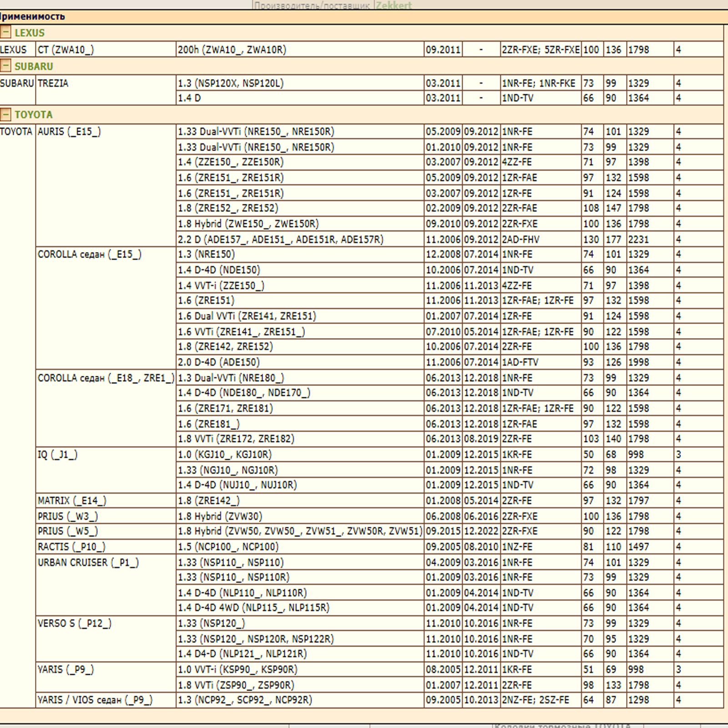Image resolution: width=728 pixels, height=728 pixels.
Task: Click the 2.2 D (ADE157_) Auris modification
Action: (280, 239)
